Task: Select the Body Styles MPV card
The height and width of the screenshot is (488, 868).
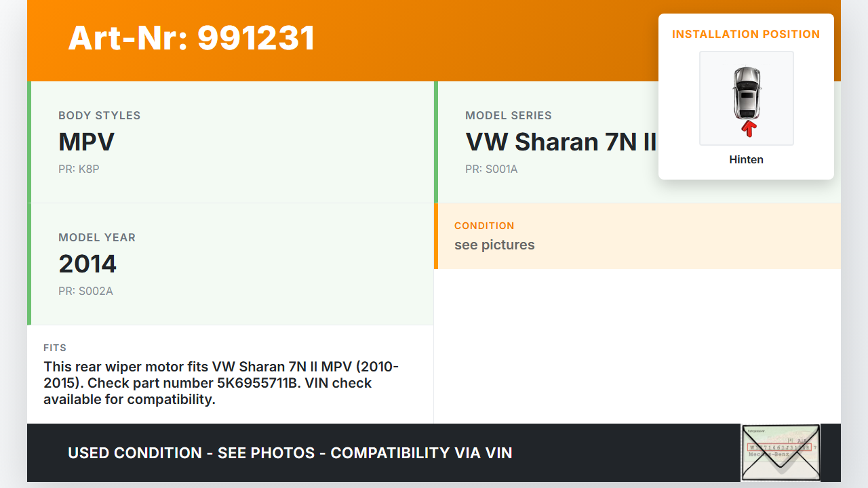Action: [x=231, y=142]
